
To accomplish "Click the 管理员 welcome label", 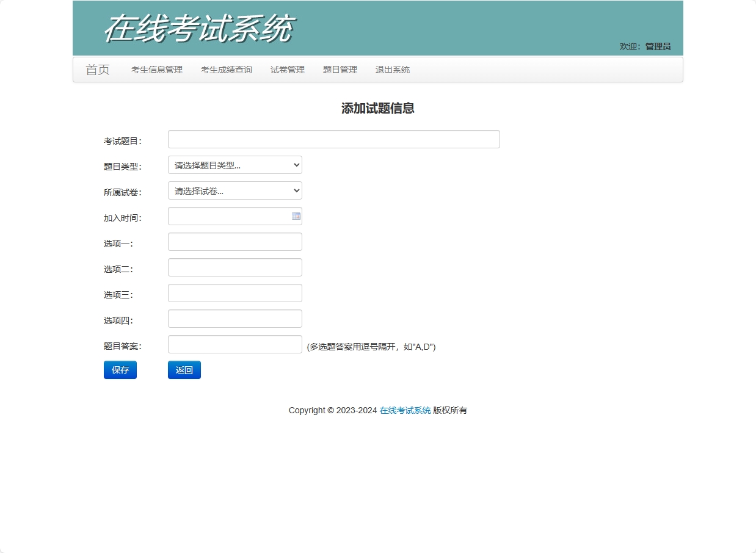I will click(x=658, y=46).
